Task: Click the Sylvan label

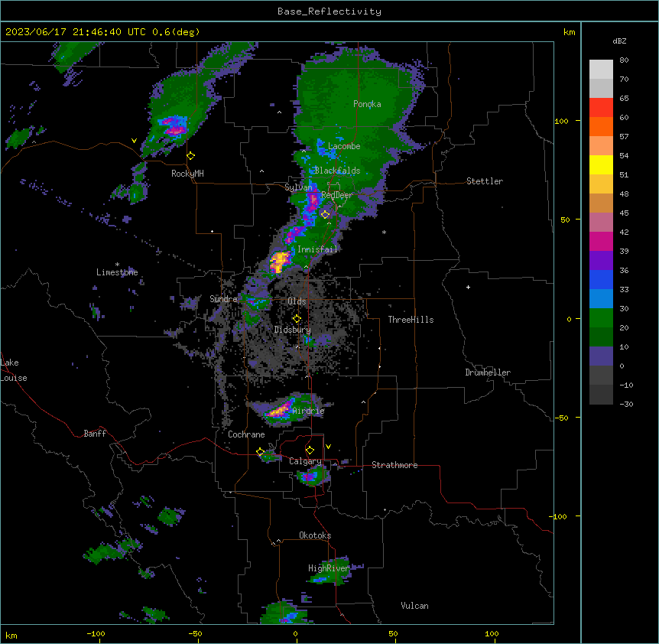Action: click(x=299, y=187)
